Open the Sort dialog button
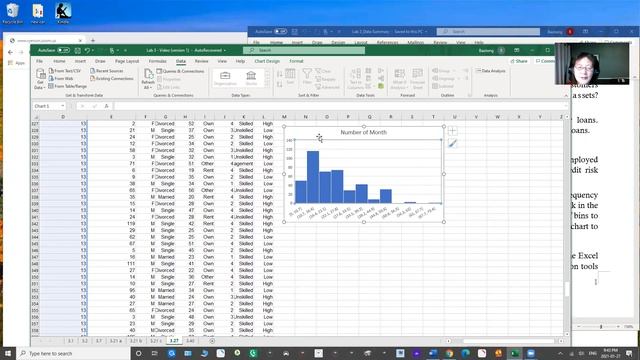 coord(290,77)
